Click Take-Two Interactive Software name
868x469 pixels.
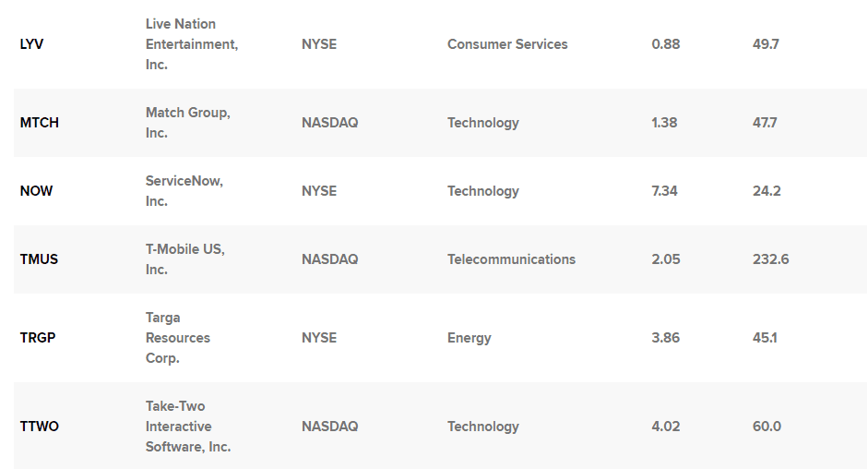pos(188,427)
